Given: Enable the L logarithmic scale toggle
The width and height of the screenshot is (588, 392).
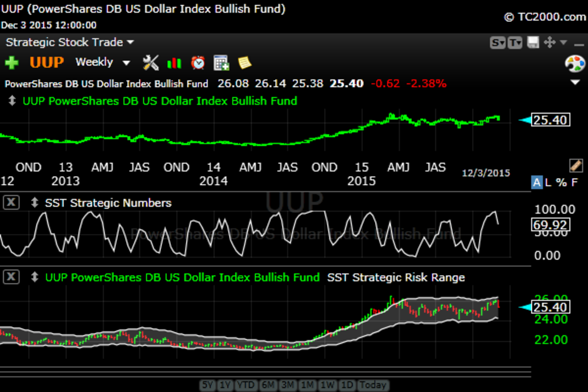Looking at the screenshot, I should (548, 183).
